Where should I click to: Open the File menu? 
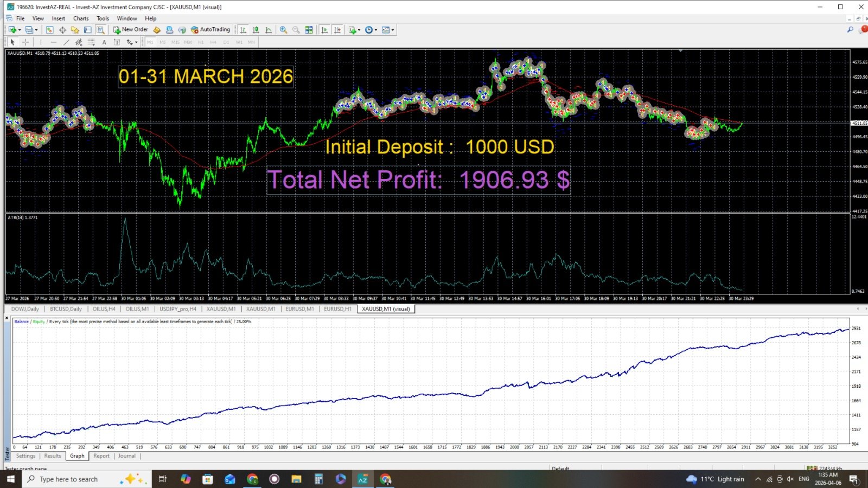coord(21,18)
